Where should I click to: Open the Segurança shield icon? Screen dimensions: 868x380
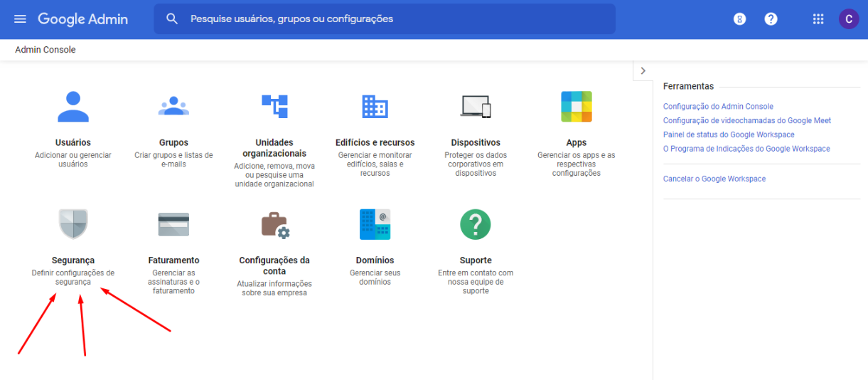pyautogui.click(x=73, y=224)
